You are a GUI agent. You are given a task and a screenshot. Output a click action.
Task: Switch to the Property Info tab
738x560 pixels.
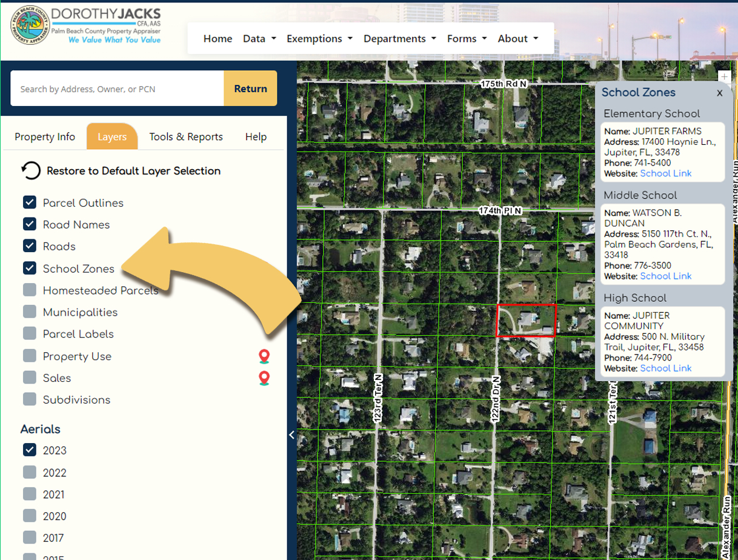pyautogui.click(x=44, y=136)
